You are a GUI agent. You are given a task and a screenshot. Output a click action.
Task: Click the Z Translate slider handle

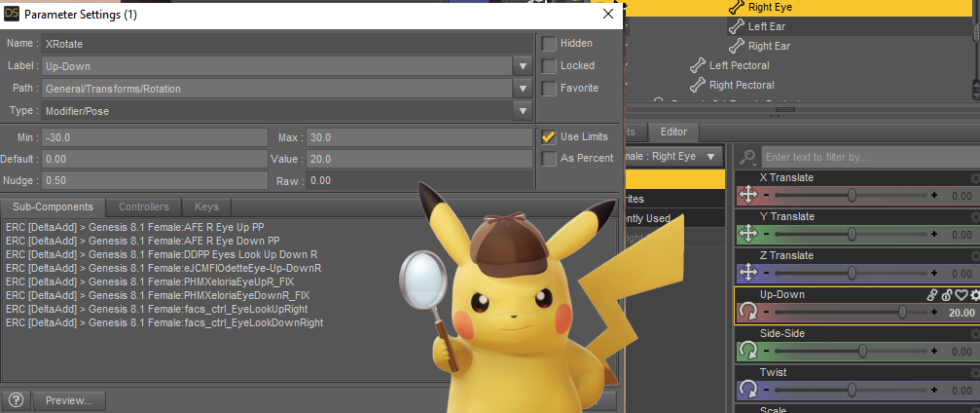tap(852, 273)
